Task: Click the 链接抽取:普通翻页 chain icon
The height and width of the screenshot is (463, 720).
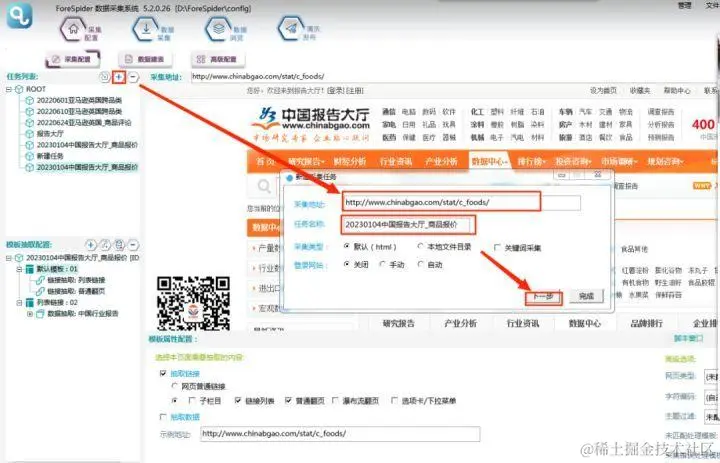Action: [x=40, y=291]
